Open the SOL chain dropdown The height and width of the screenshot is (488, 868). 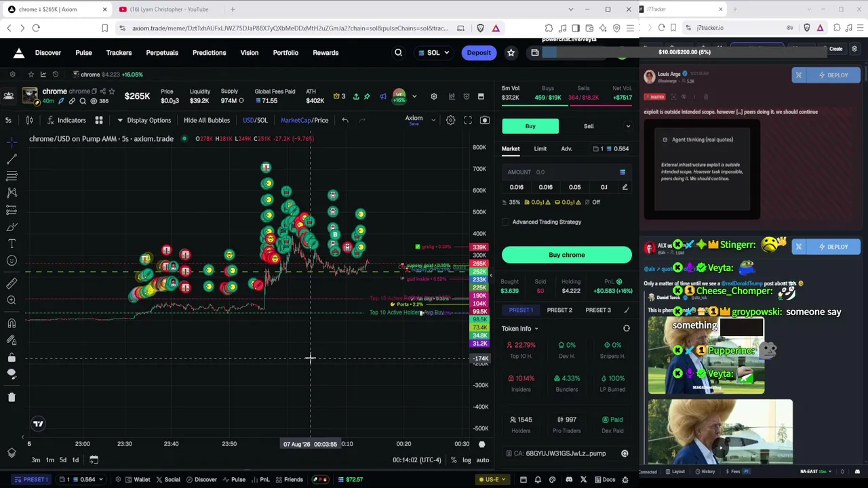(434, 53)
